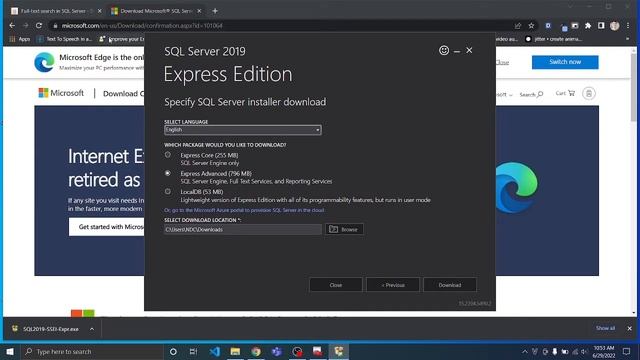Open the Chrome profile avatar

pyautogui.click(x=615, y=26)
